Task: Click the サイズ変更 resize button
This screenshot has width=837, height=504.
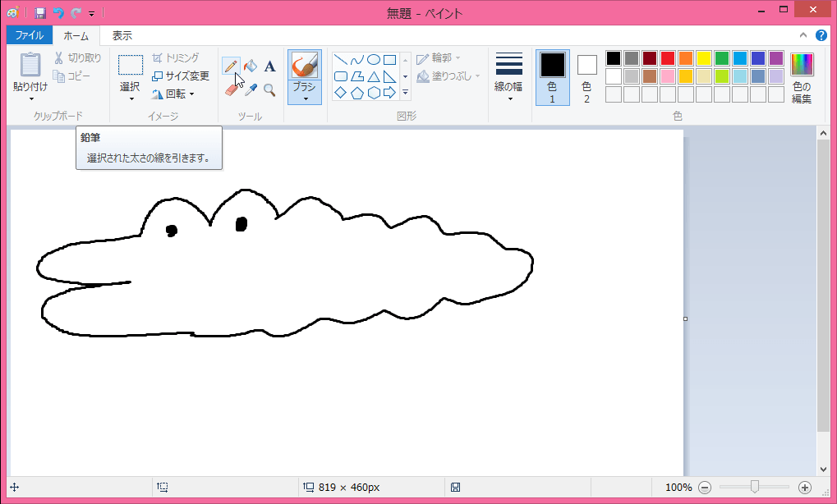Action: click(181, 76)
